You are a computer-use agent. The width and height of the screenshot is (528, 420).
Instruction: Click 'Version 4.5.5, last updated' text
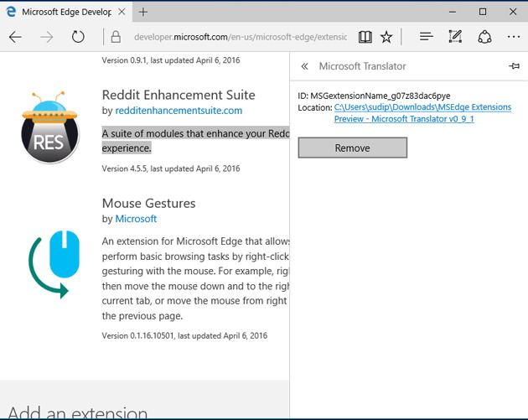pos(171,169)
